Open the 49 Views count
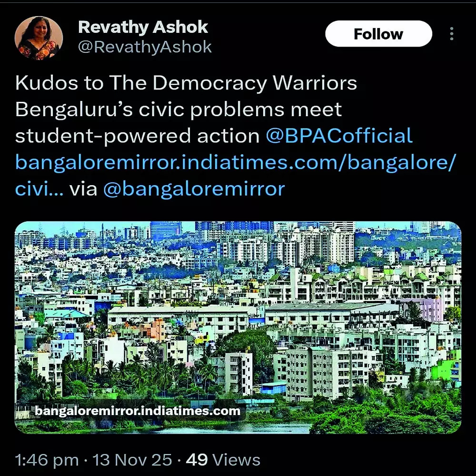The image size is (476, 476). coord(223,460)
